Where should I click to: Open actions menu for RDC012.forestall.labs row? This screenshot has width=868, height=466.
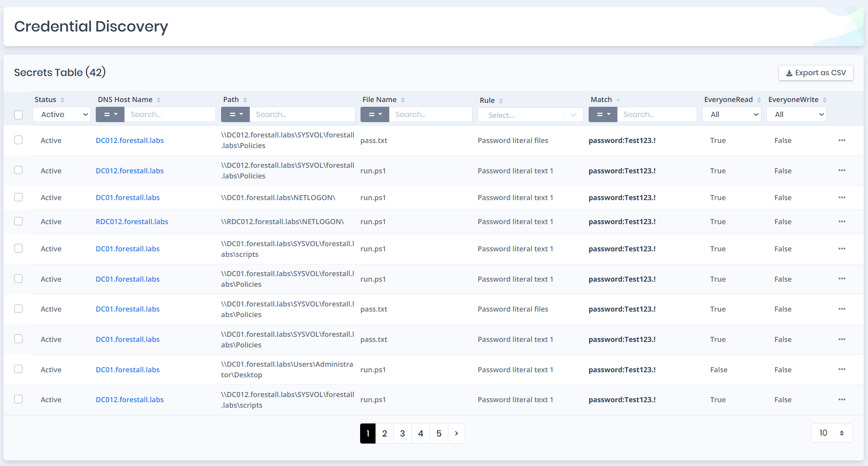click(x=842, y=221)
